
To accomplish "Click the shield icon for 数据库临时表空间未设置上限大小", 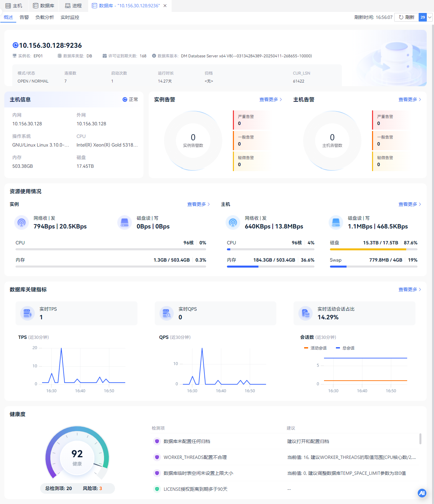I will pyautogui.click(x=157, y=473).
